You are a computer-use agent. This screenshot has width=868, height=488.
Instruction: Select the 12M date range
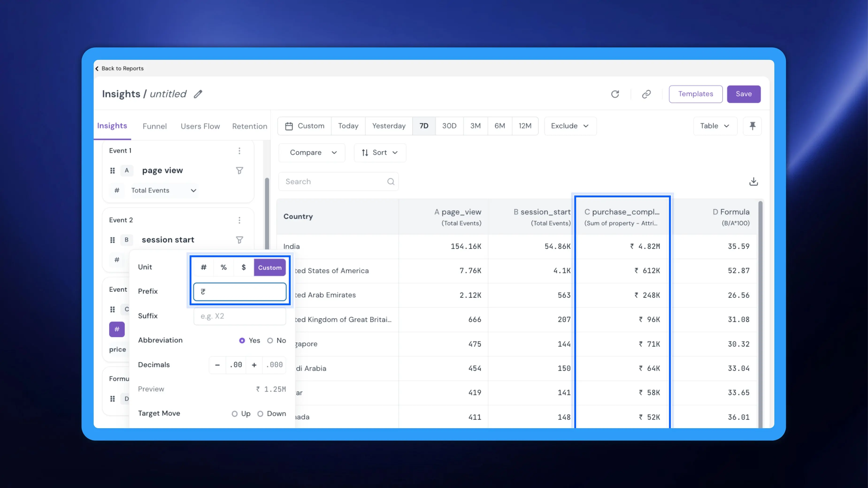tap(525, 126)
